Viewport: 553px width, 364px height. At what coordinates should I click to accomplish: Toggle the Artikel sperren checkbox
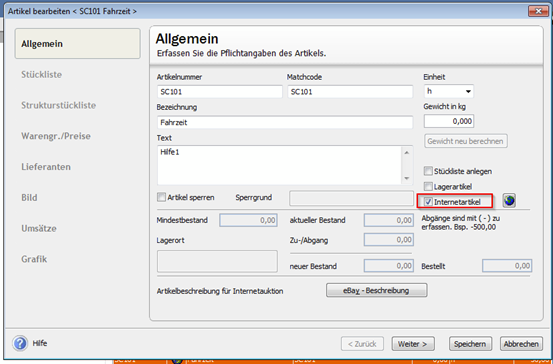161,197
